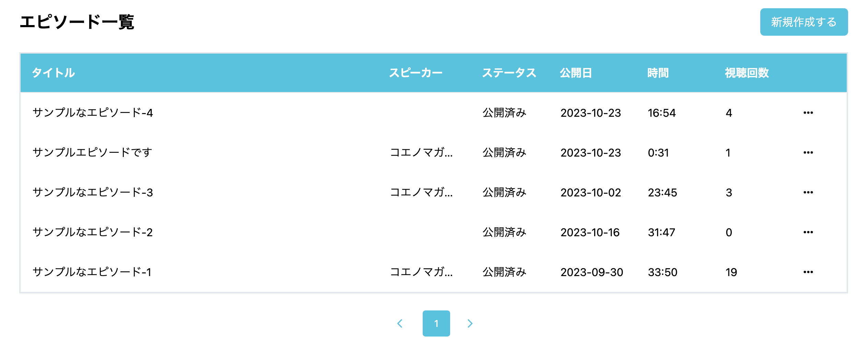Open the actions menu for サンプルエピソードです
This screenshot has height=353, width=868.
tap(809, 152)
